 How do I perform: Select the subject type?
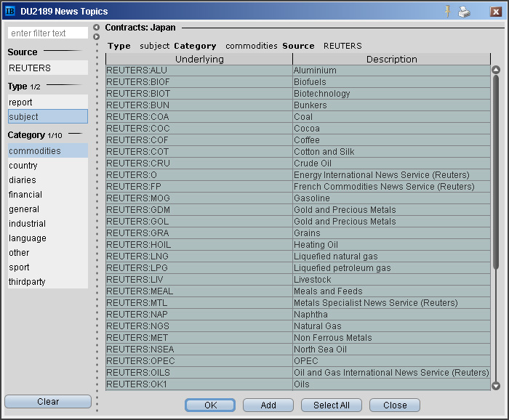(48, 116)
